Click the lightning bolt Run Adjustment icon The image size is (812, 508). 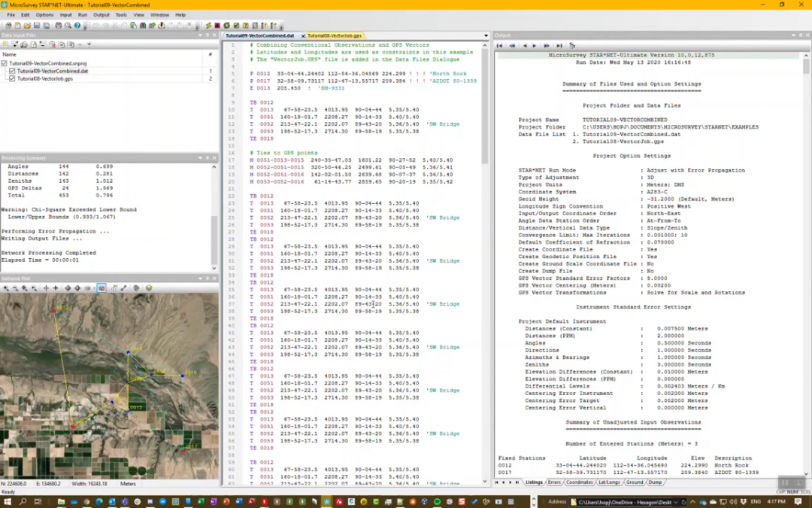pos(209,26)
